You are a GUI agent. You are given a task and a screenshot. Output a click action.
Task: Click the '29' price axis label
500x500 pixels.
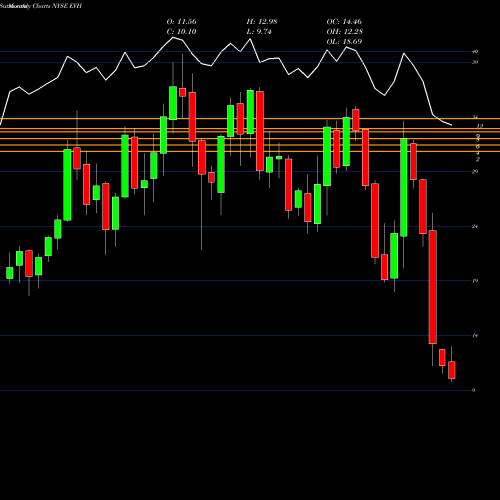click(x=475, y=172)
